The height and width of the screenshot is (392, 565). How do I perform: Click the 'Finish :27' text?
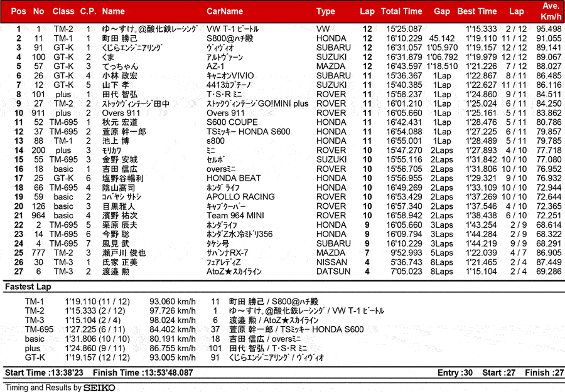(x=544, y=373)
